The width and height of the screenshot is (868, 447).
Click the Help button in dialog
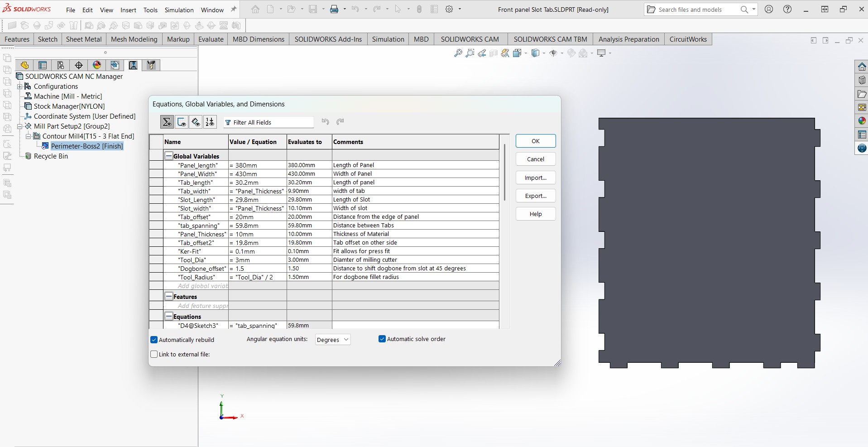pyautogui.click(x=536, y=214)
